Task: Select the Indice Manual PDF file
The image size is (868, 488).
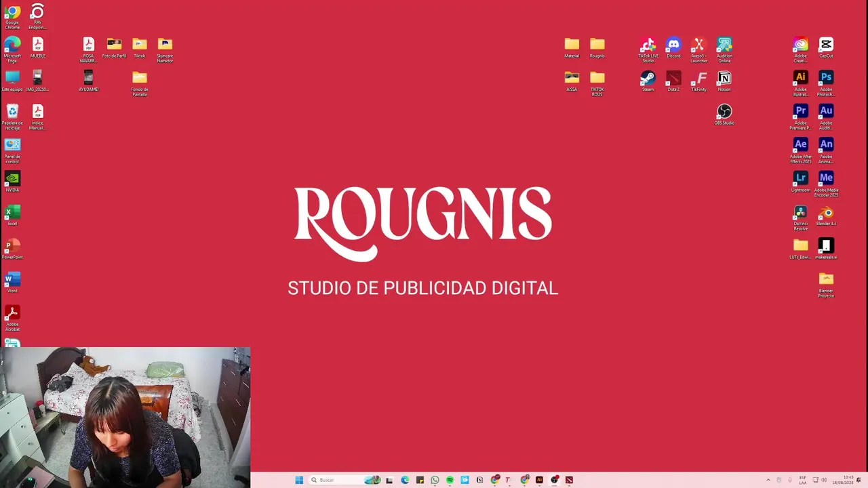Action: point(38,117)
